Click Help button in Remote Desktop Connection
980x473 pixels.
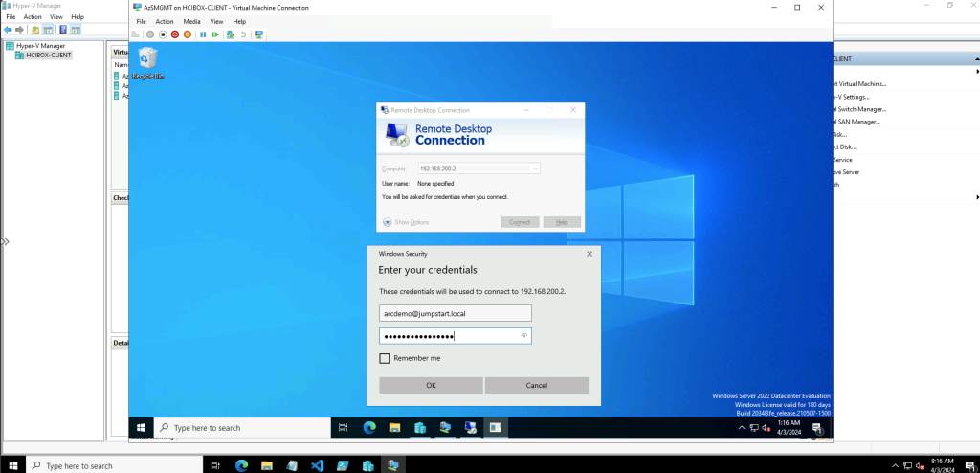click(x=562, y=222)
